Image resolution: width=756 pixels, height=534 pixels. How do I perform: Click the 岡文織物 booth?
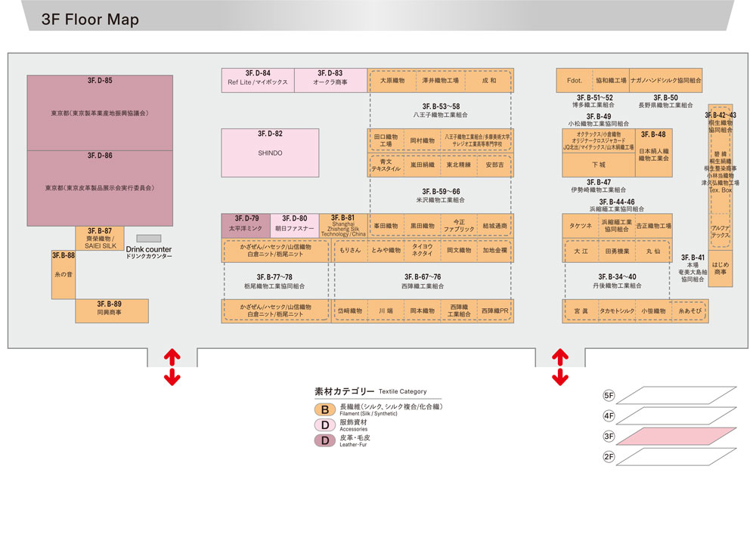coord(459,251)
